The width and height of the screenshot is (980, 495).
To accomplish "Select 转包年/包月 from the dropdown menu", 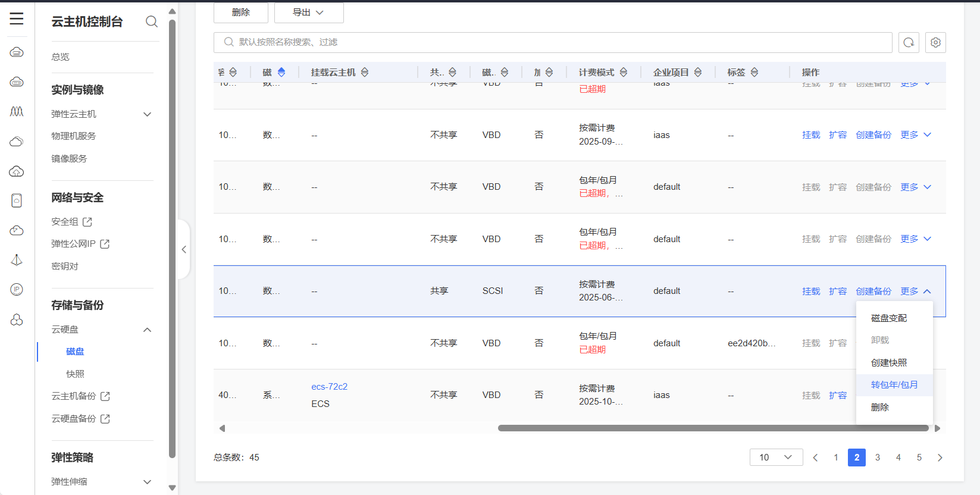I will [x=894, y=385].
